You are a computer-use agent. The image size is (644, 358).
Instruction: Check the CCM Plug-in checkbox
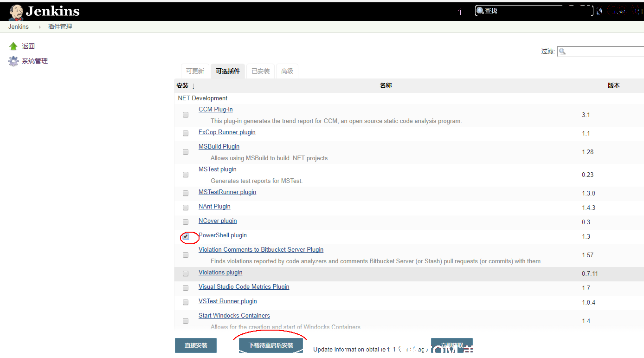186,115
